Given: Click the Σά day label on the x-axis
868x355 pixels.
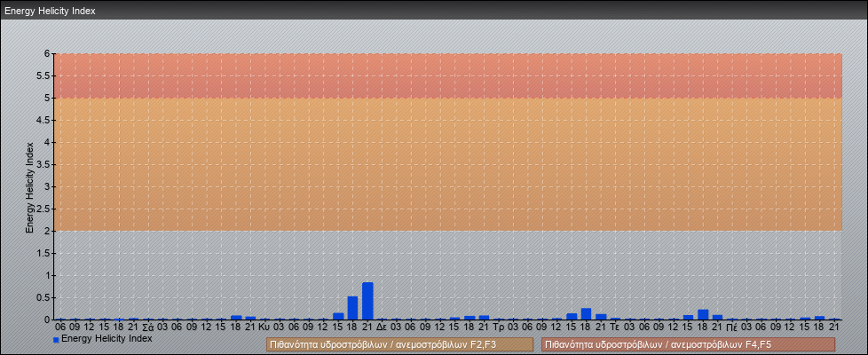Looking at the screenshot, I should point(148,327).
